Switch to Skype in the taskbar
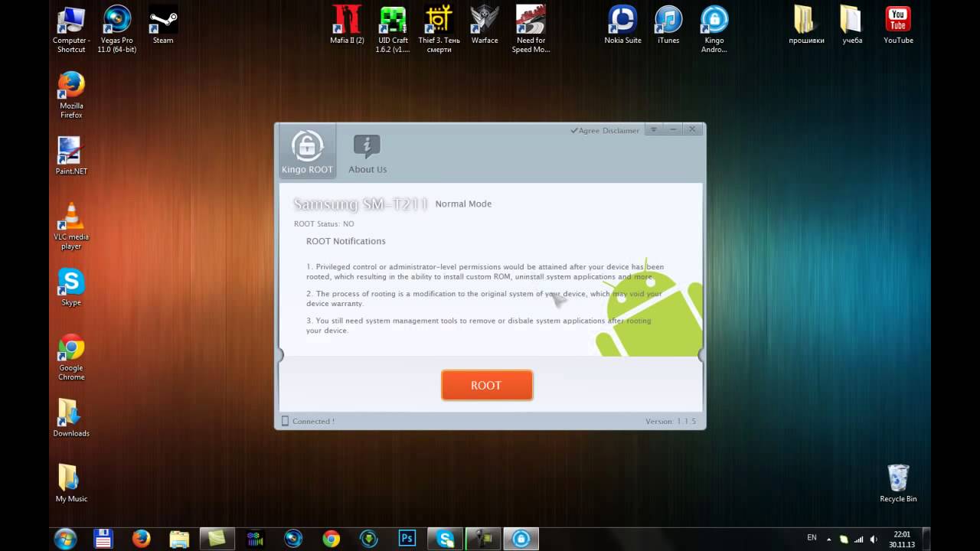This screenshot has height=551, width=980. pos(445,539)
